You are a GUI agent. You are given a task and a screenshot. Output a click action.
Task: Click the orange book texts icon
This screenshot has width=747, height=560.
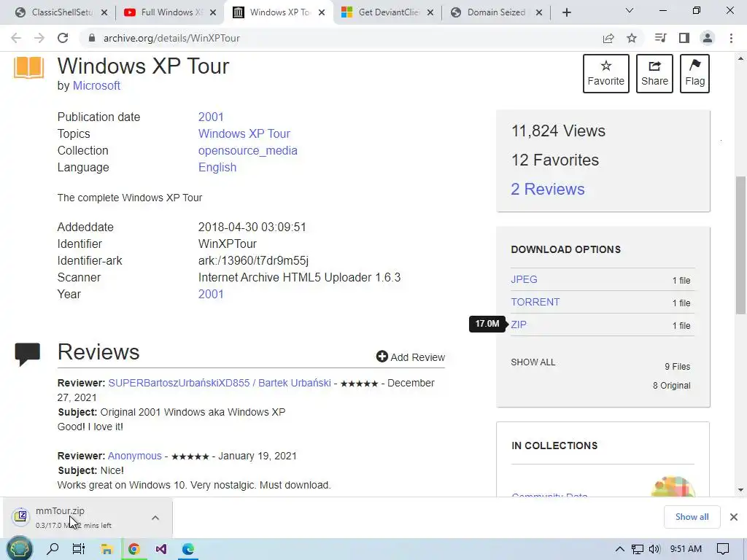tap(28, 67)
